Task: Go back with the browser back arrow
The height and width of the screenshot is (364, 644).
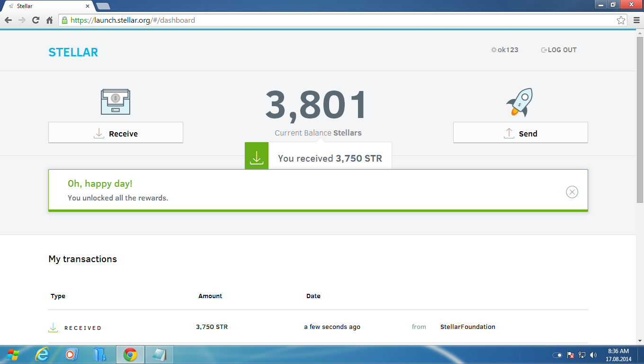Action: pos(8,20)
